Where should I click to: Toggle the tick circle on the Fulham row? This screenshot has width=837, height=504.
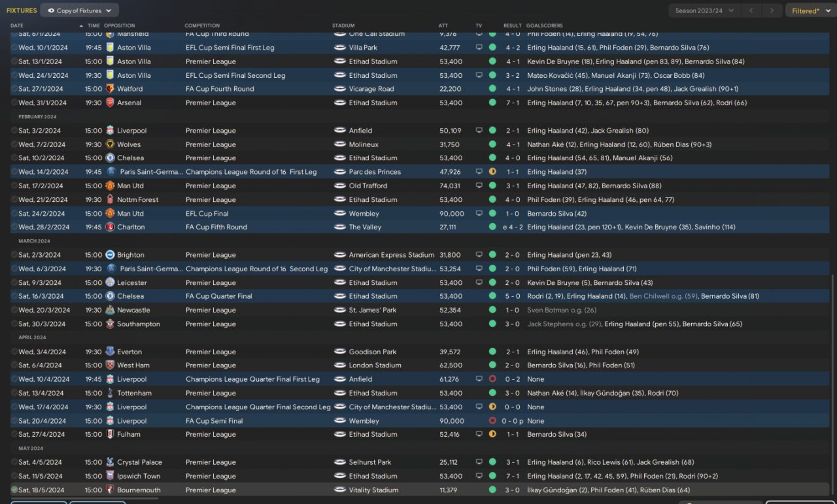point(14,434)
